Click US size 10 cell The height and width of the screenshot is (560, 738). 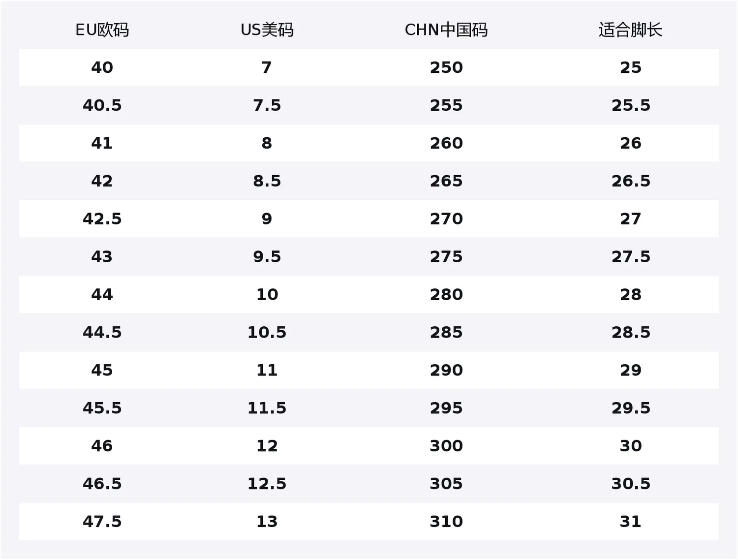coord(267,295)
